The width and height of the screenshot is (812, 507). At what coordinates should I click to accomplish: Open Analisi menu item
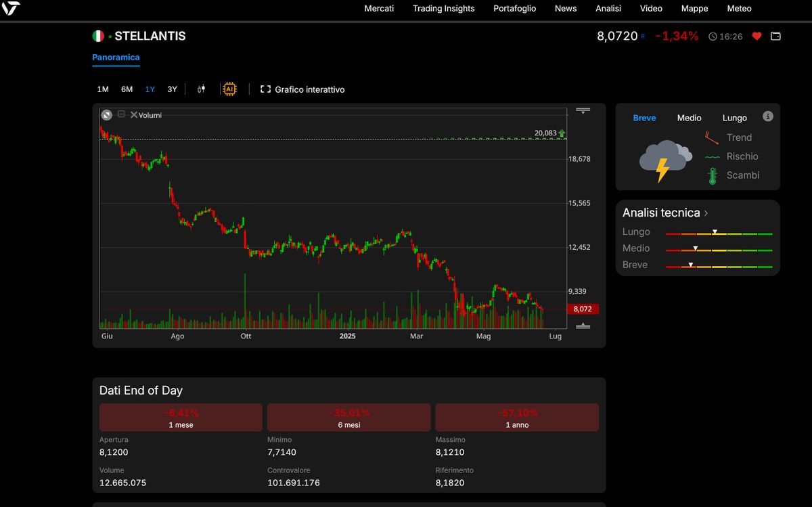tap(608, 9)
